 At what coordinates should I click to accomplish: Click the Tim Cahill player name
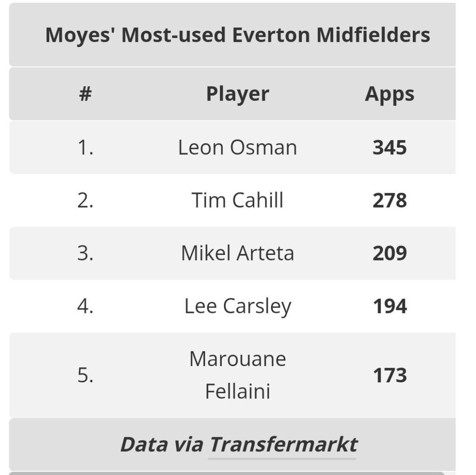238,201
